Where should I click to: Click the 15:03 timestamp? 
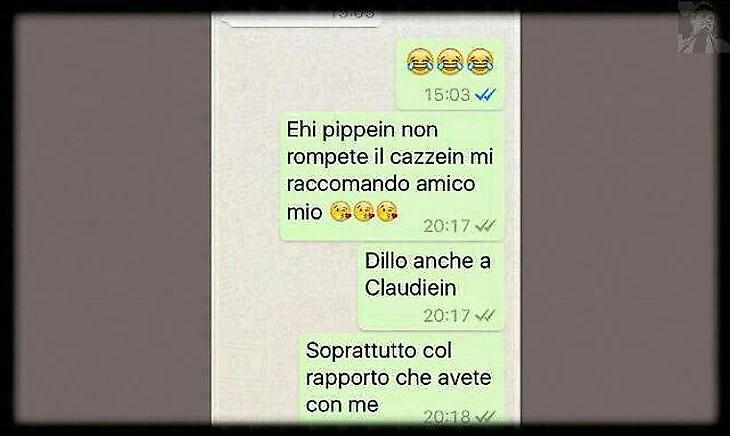[447, 95]
